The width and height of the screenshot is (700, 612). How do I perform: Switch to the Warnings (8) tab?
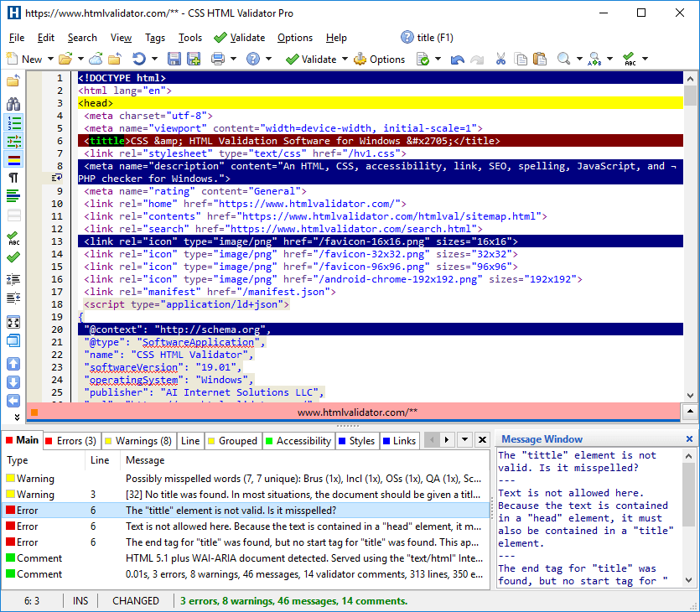point(138,440)
